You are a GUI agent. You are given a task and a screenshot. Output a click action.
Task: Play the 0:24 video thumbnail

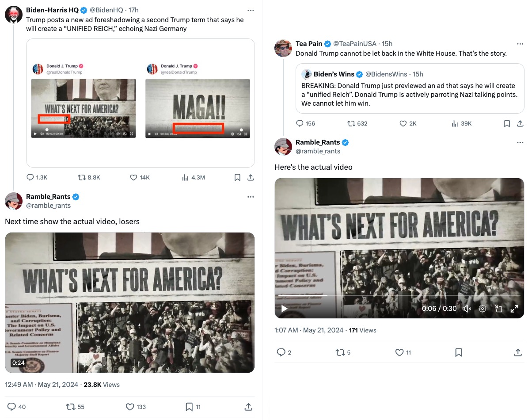(129, 302)
